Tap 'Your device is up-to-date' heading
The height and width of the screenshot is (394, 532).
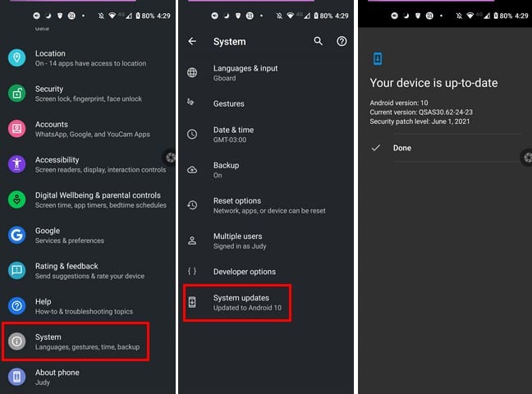(433, 83)
